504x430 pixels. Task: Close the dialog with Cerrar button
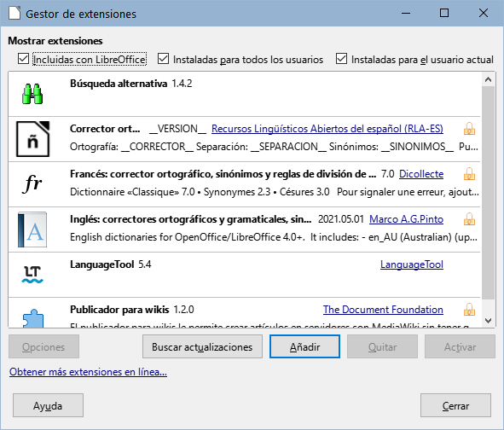[x=455, y=405]
